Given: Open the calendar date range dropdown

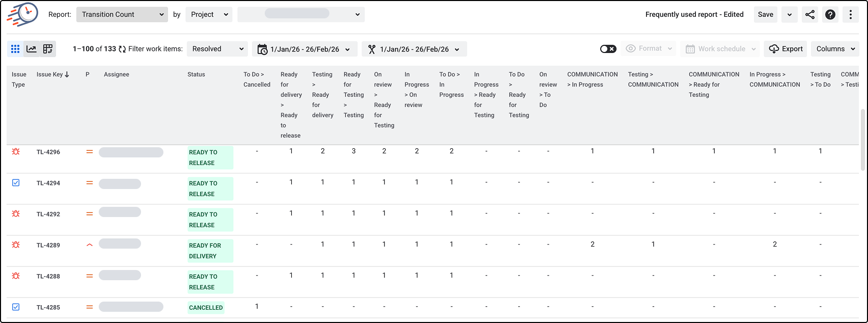Looking at the screenshot, I should 304,49.
